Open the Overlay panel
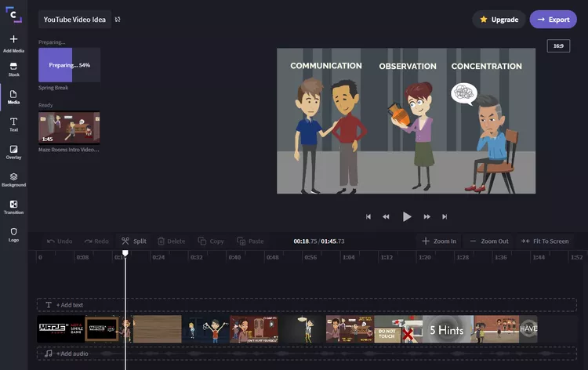Screen dimensions: 588x370 click(x=13, y=151)
